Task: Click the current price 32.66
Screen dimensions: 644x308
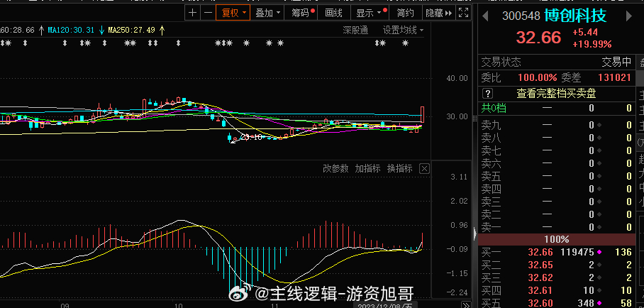Action: click(538, 38)
